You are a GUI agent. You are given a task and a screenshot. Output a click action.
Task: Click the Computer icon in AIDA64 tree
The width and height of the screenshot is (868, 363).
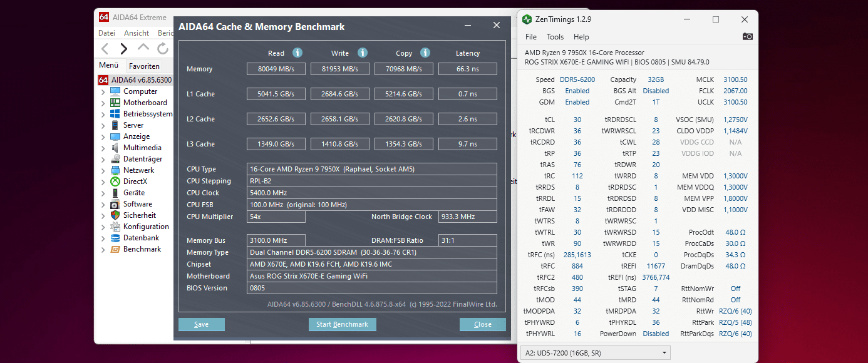coord(115,91)
